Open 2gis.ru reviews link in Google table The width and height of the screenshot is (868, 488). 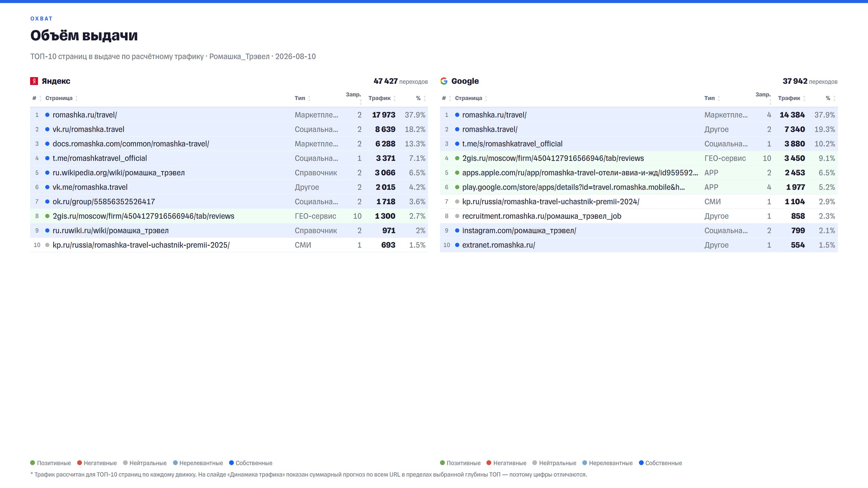point(553,158)
